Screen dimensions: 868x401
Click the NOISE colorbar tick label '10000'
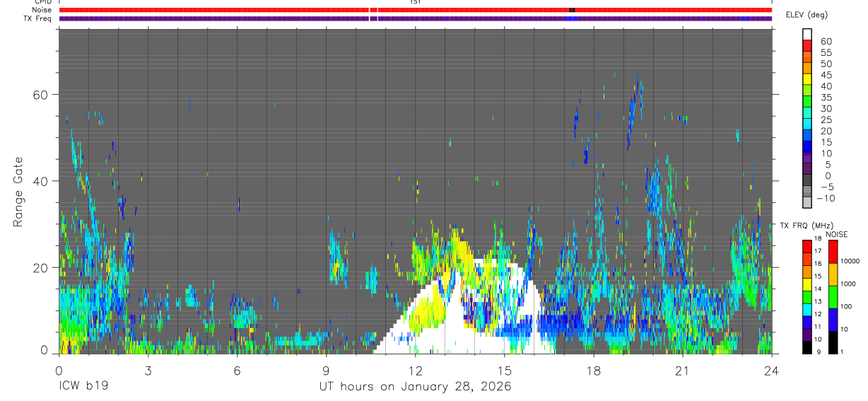pyautogui.click(x=850, y=261)
